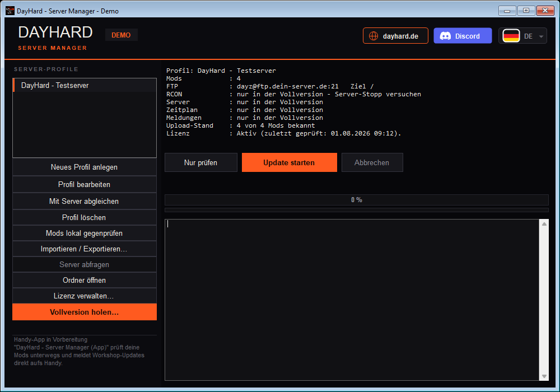Image resolution: width=560 pixels, height=392 pixels.
Task: Click the German flag icon
Action: [511, 36]
